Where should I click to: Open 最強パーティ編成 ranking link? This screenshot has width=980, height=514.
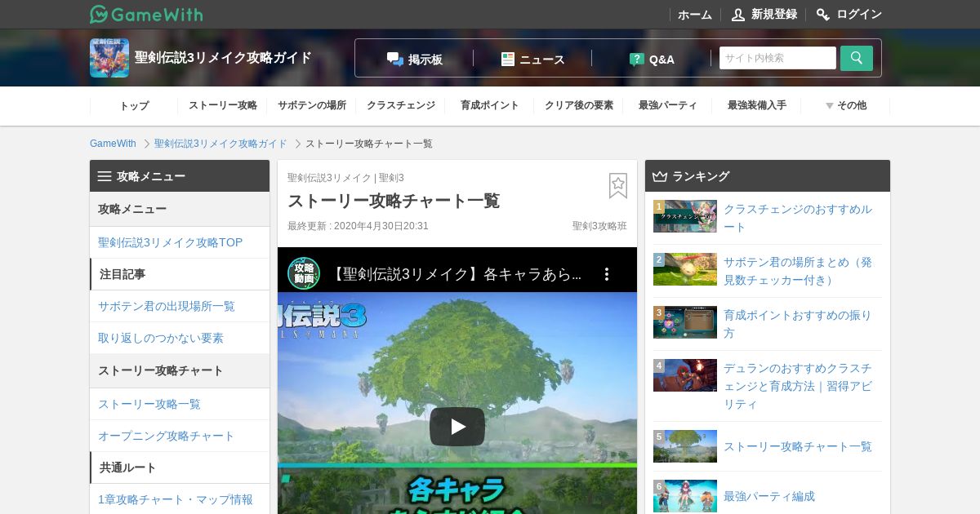(x=769, y=496)
